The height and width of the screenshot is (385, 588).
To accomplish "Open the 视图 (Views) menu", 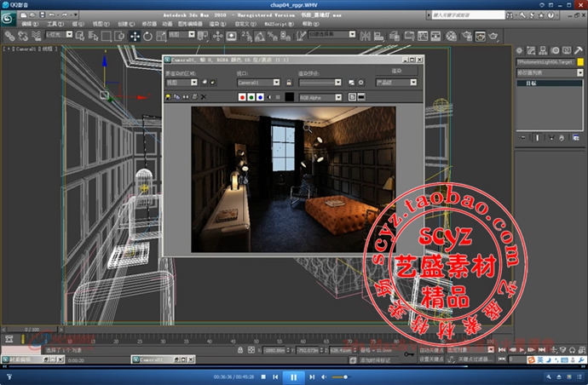I will click(101, 24).
